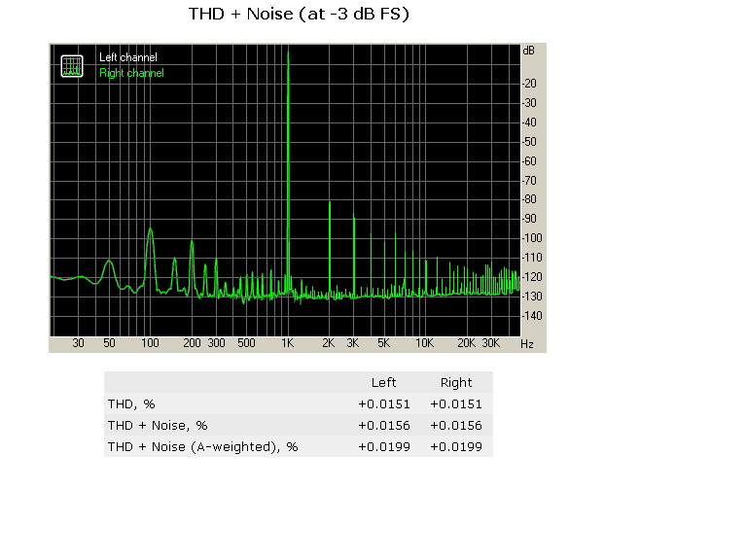This screenshot has width=747, height=560.
Task: Click the Right A-weighted value +0.0199
Action: 456,447
